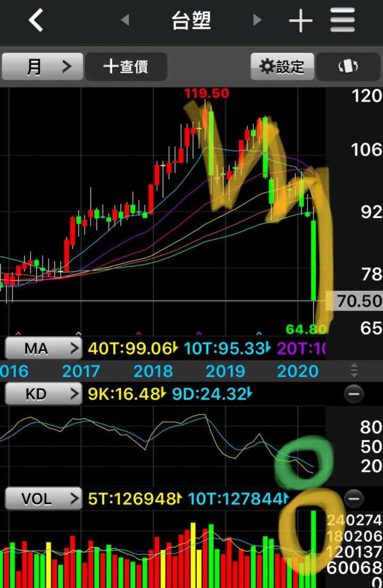The height and width of the screenshot is (588, 383).
Task: Open the MA indicator selector
Action: [x=43, y=348]
